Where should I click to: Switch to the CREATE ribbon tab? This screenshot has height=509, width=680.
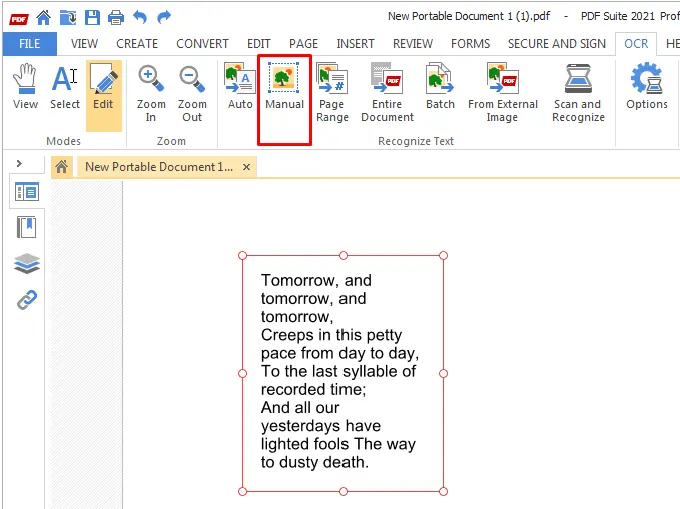pyautogui.click(x=137, y=44)
